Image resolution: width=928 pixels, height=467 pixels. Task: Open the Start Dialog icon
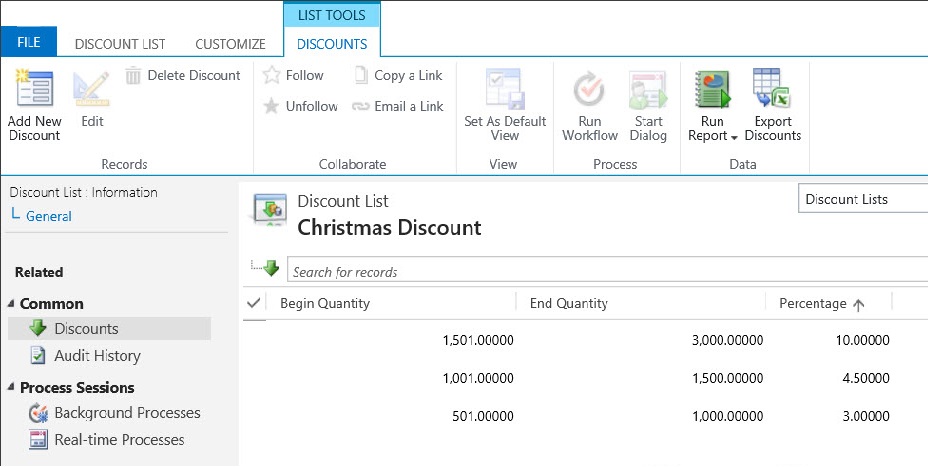pyautogui.click(x=648, y=90)
